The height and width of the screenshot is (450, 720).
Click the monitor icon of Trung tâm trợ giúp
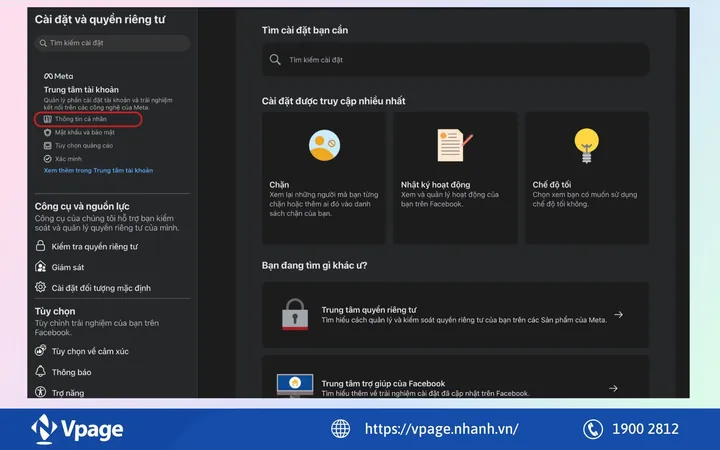point(295,386)
